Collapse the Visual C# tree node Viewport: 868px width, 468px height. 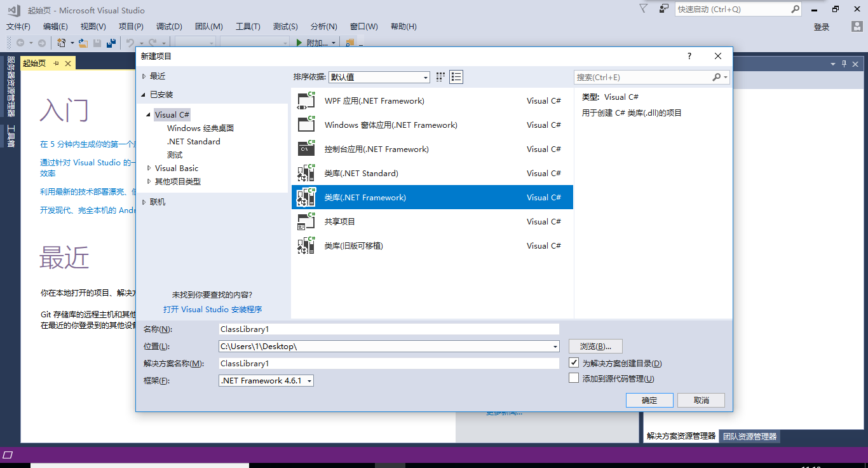click(149, 115)
